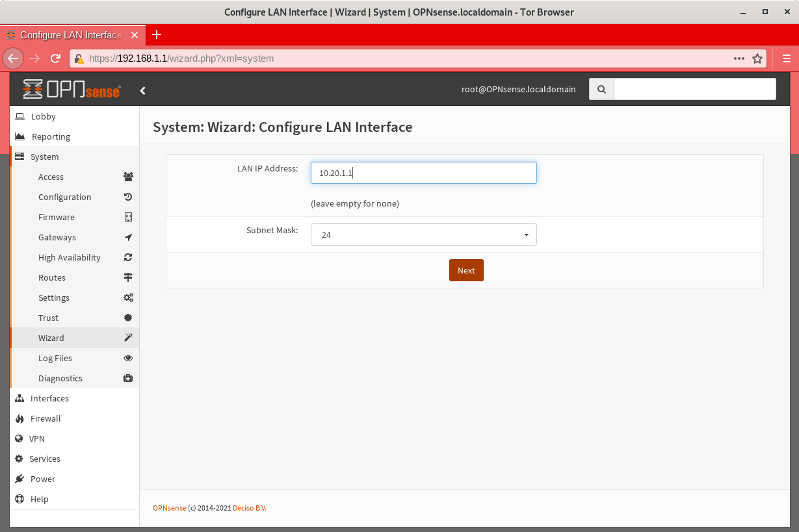Image resolution: width=799 pixels, height=532 pixels.
Task: Click the Trust certificate icon
Action: [x=128, y=318]
